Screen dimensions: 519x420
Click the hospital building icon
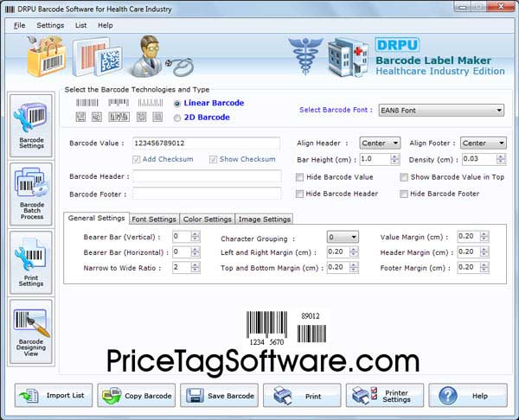348,58
